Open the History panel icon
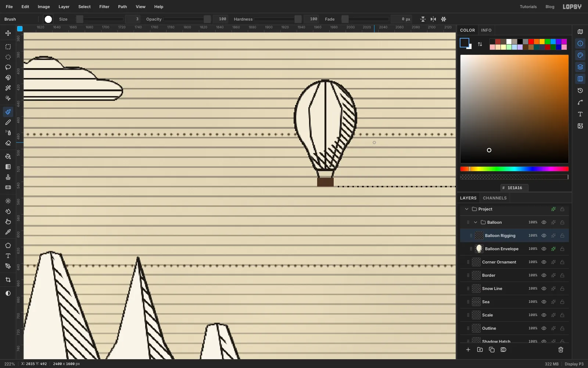This screenshot has height=368, width=588. (580, 91)
